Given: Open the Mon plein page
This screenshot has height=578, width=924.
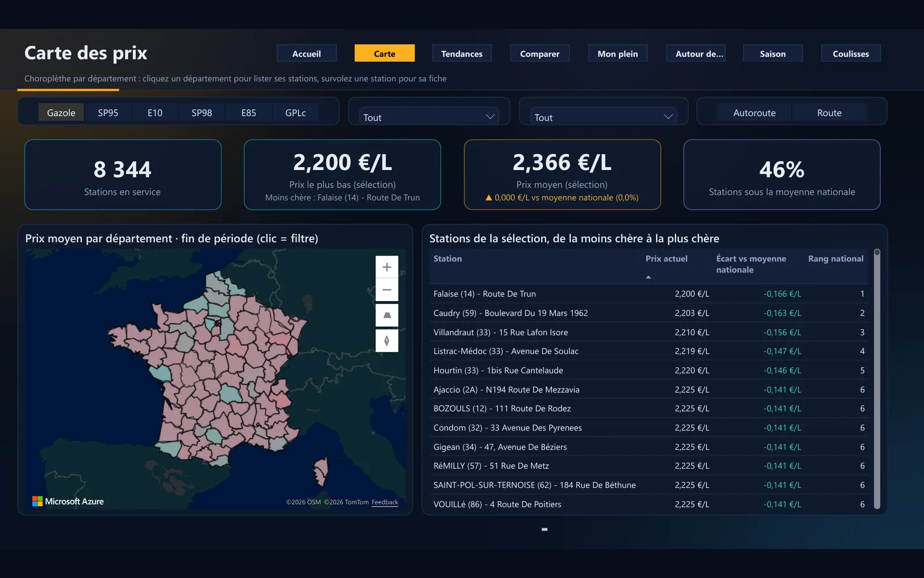Looking at the screenshot, I should tap(618, 53).
